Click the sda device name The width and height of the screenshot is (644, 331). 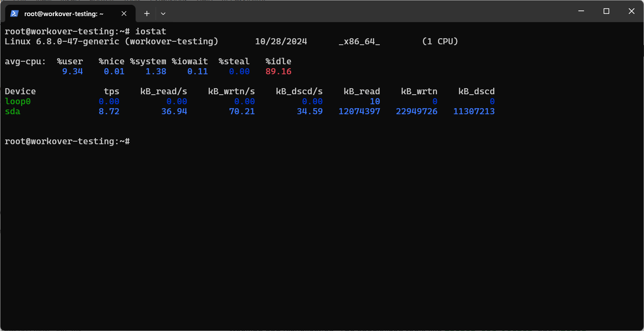13,112
